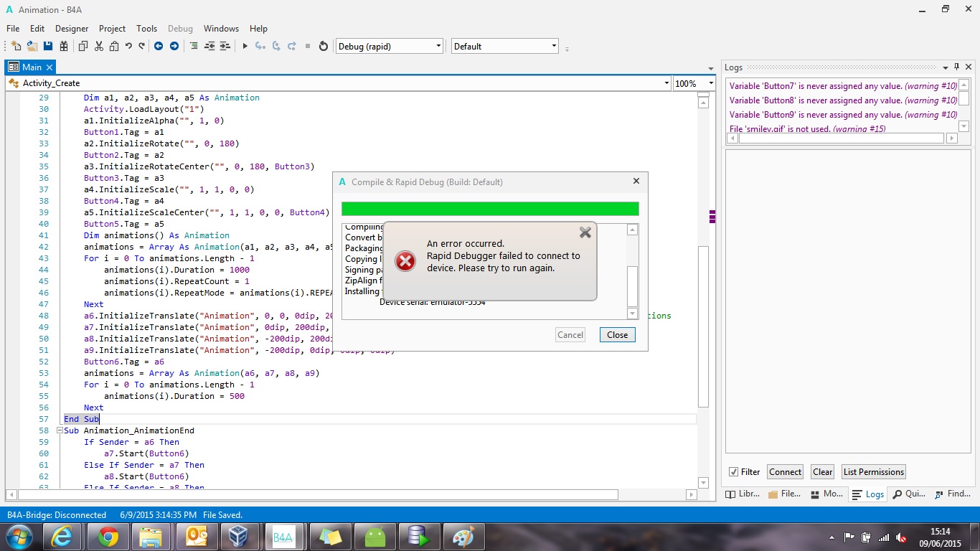Click the Copy toolbar icon
This screenshot has height=551, width=980.
[x=83, y=46]
